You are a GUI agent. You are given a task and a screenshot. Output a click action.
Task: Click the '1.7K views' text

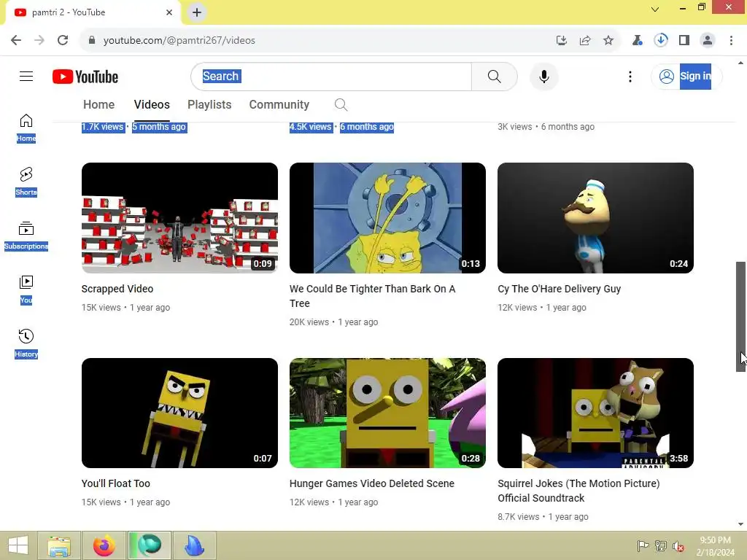(102, 127)
